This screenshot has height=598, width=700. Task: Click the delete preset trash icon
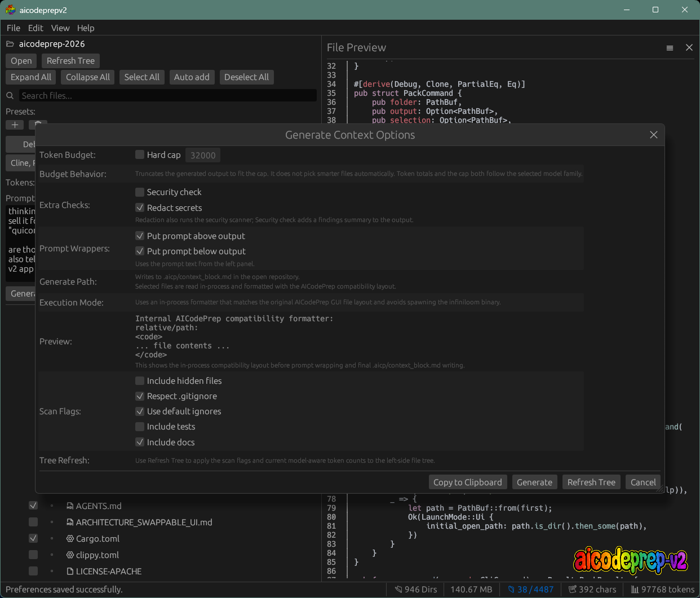pos(38,124)
